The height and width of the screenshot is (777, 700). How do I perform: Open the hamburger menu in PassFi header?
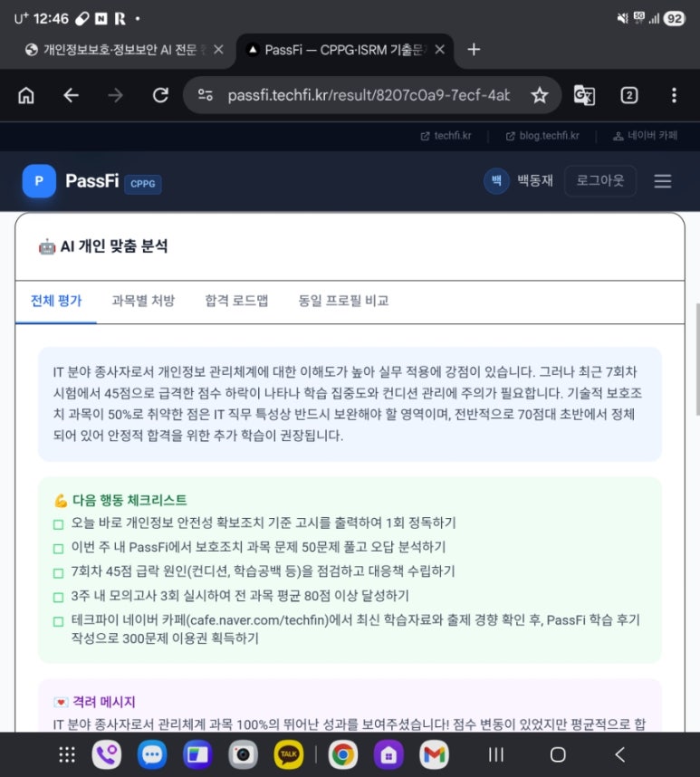(x=662, y=181)
